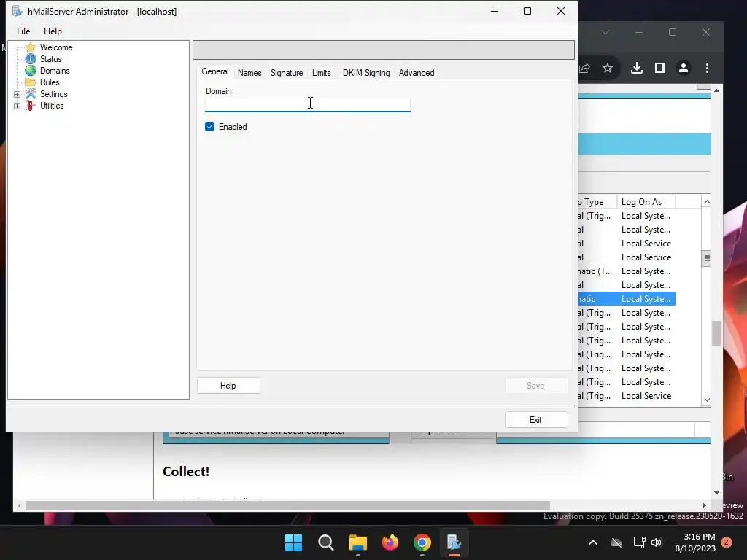Open notification badge in taskbar
747x560 pixels.
click(727, 542)
